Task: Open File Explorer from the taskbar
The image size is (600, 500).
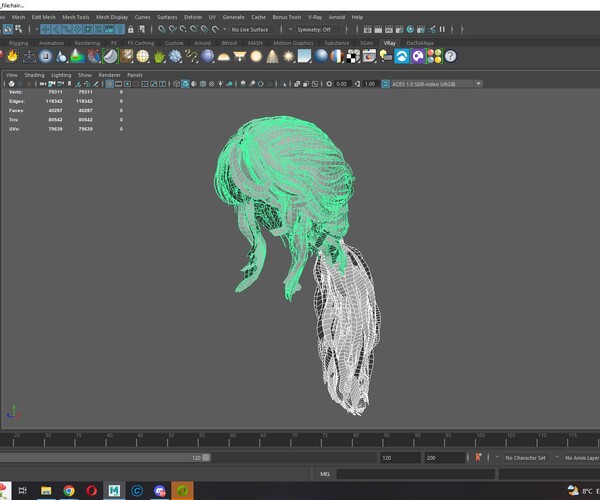Action: [46, 490]
